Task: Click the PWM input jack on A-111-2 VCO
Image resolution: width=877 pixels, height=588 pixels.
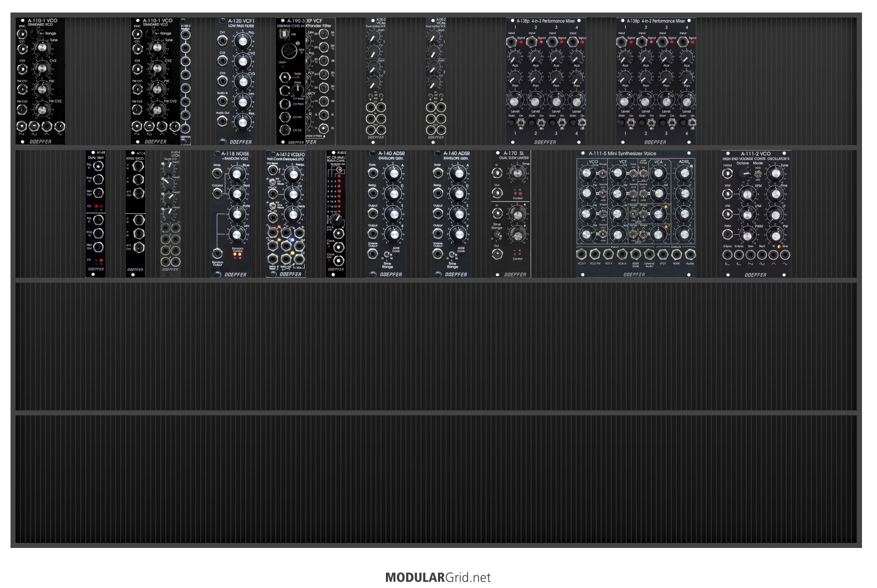Action: pyautogui.click(x=727, y=234)
